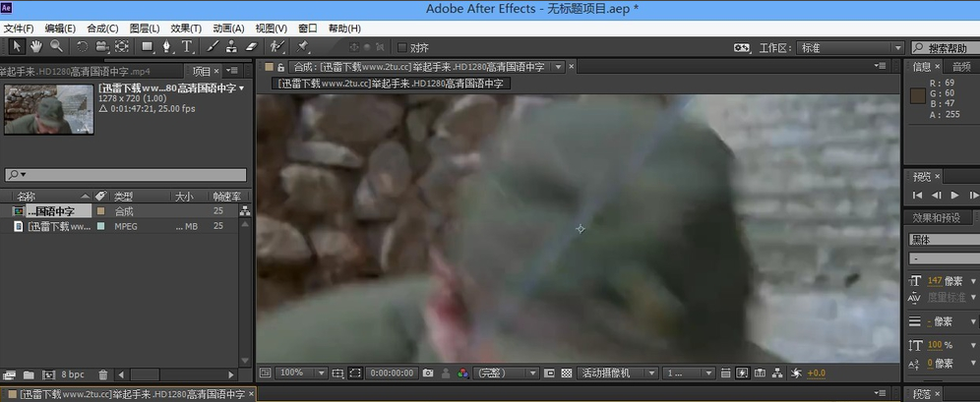Open show channel RGB circles icon

pyautogui.click(x=463, y=373)
